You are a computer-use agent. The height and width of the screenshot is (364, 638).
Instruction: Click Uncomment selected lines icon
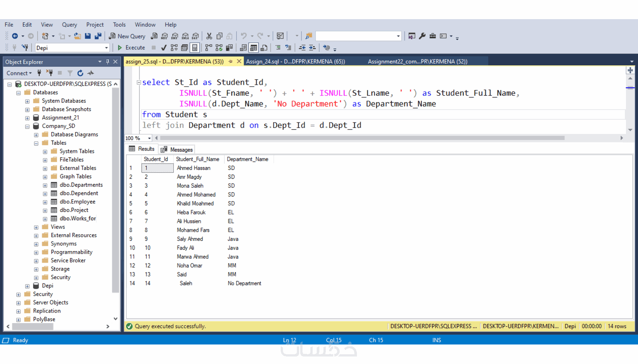pyautogui.click(x=288, y=48)
